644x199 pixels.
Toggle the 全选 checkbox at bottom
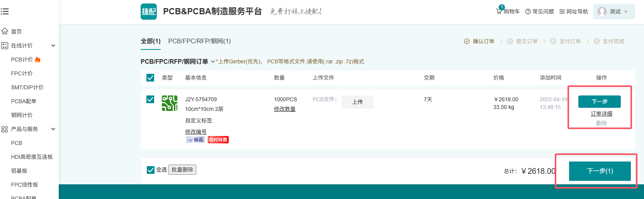pyautogui.click(x=151, y=170)
